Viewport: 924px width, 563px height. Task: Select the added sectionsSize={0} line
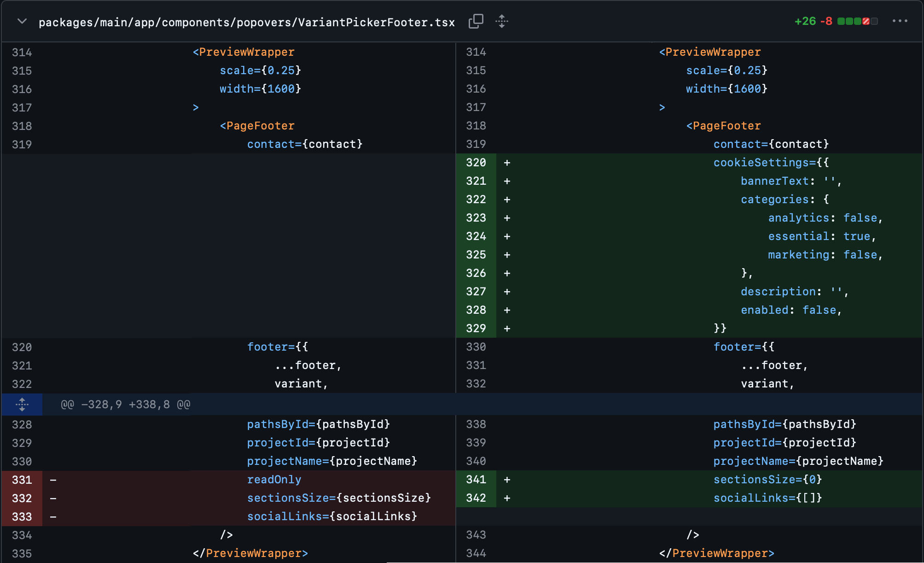pos(768,480)
